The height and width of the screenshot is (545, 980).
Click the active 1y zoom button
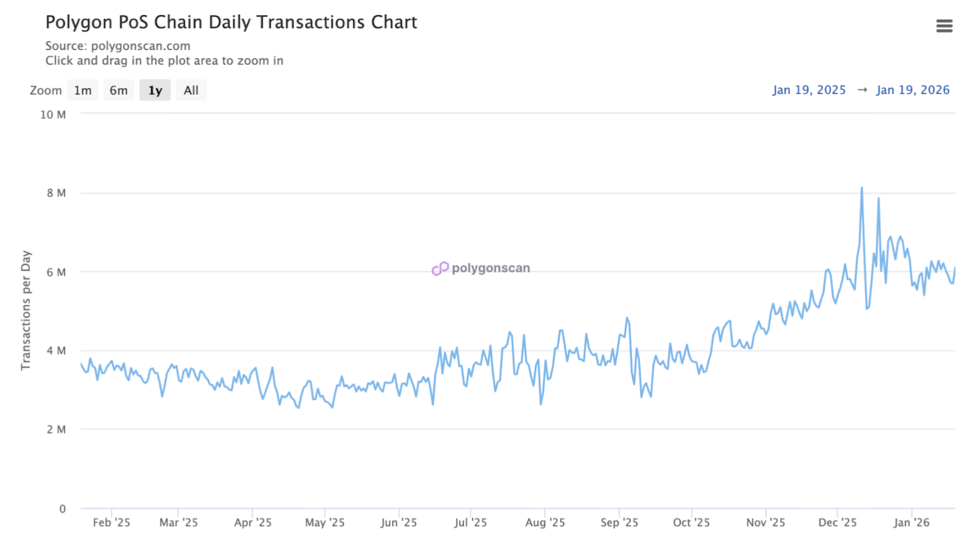155,90
